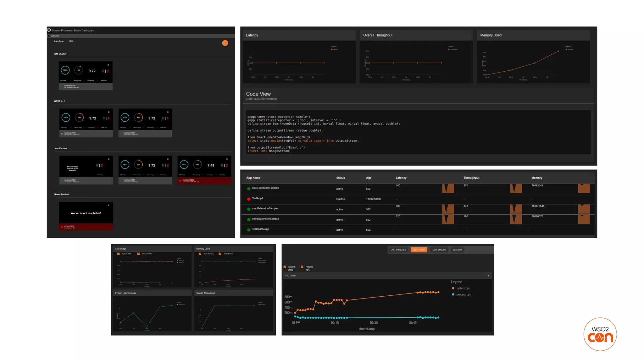Toggle the Auto Sync switch
Screen dimensions: 644x362
(x=71, y=41)
